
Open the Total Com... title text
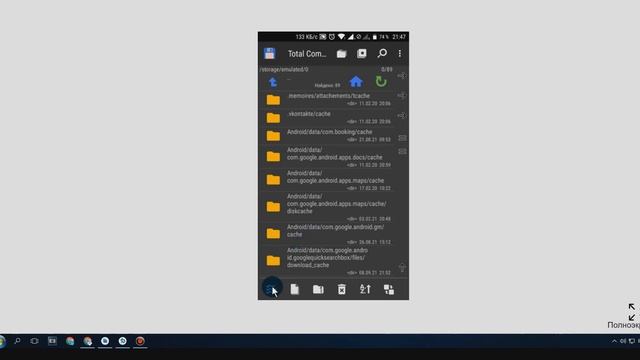pos(307,54)
